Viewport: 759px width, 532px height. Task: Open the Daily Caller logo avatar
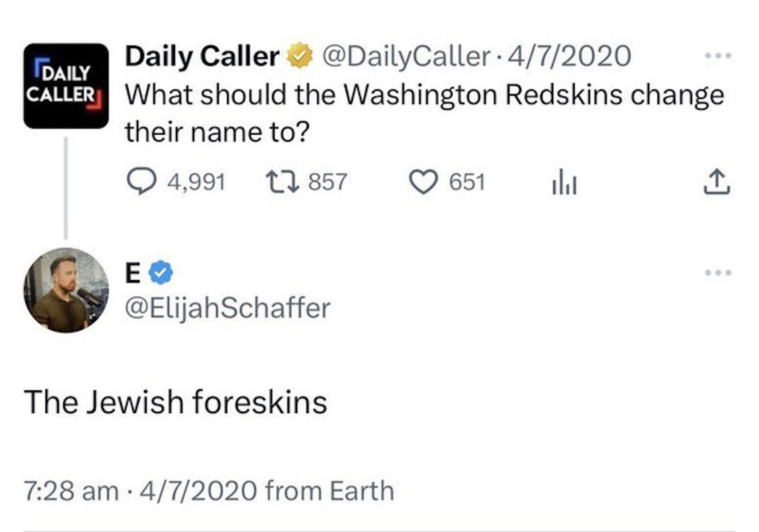point(66,86)
